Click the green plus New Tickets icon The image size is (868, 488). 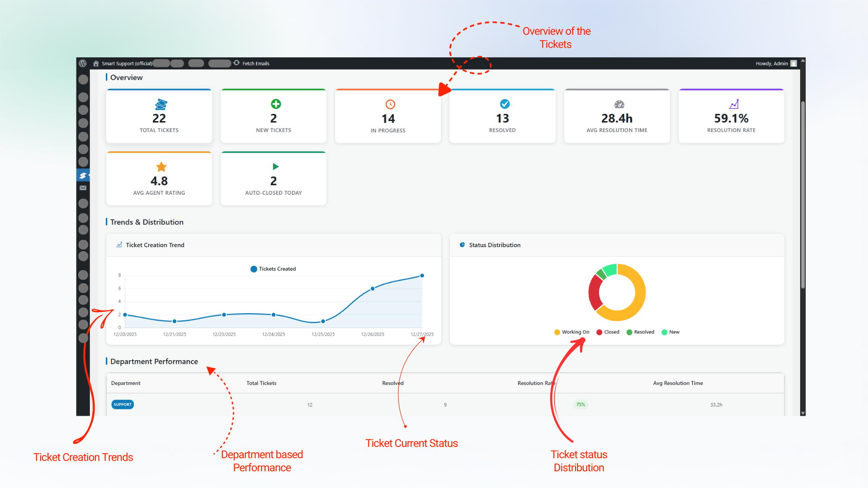click(x=276, y=104)
